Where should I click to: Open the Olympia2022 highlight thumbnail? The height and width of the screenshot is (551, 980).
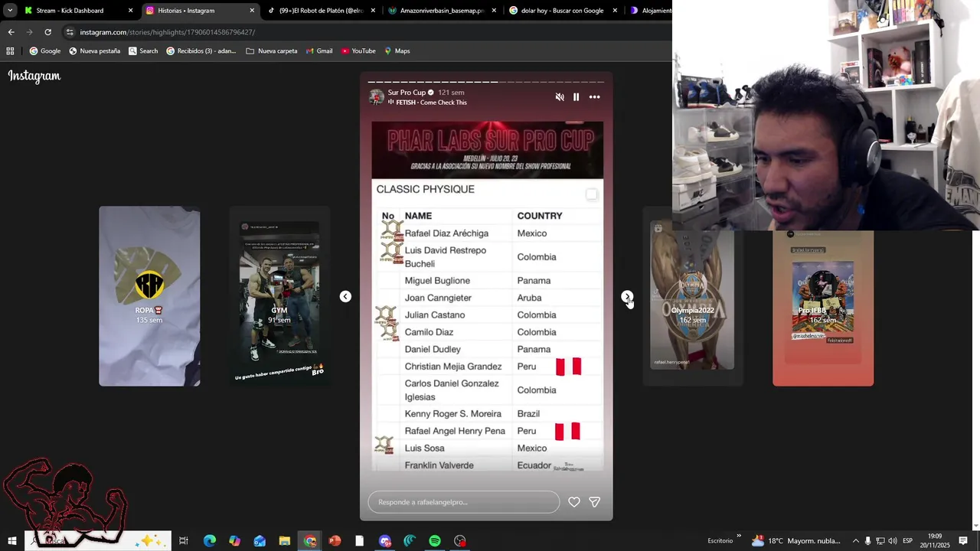(692, 296)
